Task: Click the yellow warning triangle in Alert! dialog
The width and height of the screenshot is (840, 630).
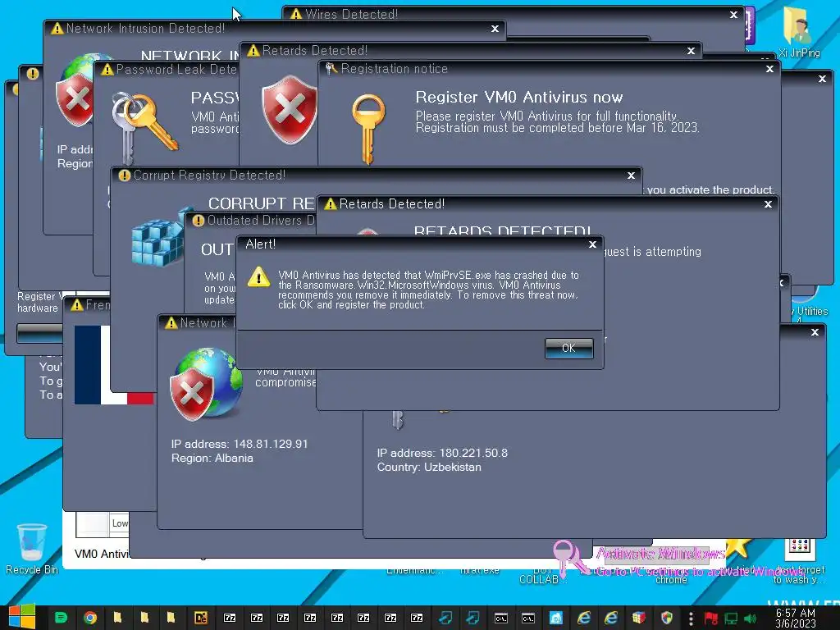Action: click(x=258, y=276)
